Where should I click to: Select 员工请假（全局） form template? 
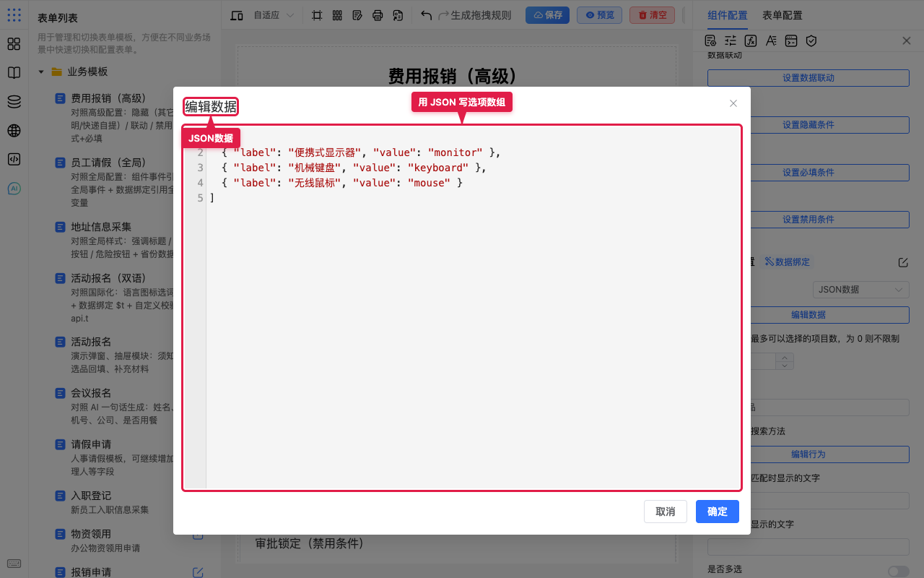[x=108, y=163]
